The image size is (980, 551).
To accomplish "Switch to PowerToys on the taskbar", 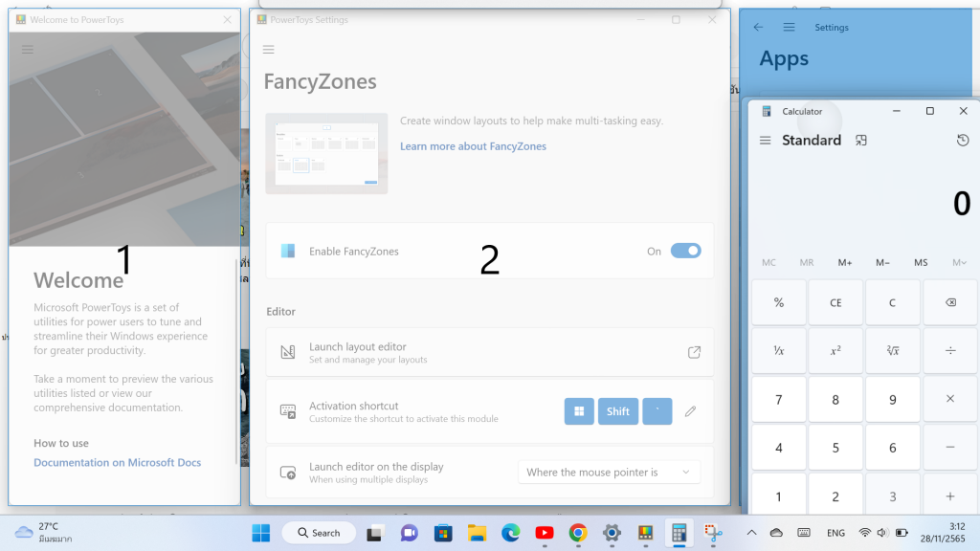I will 646,533.
